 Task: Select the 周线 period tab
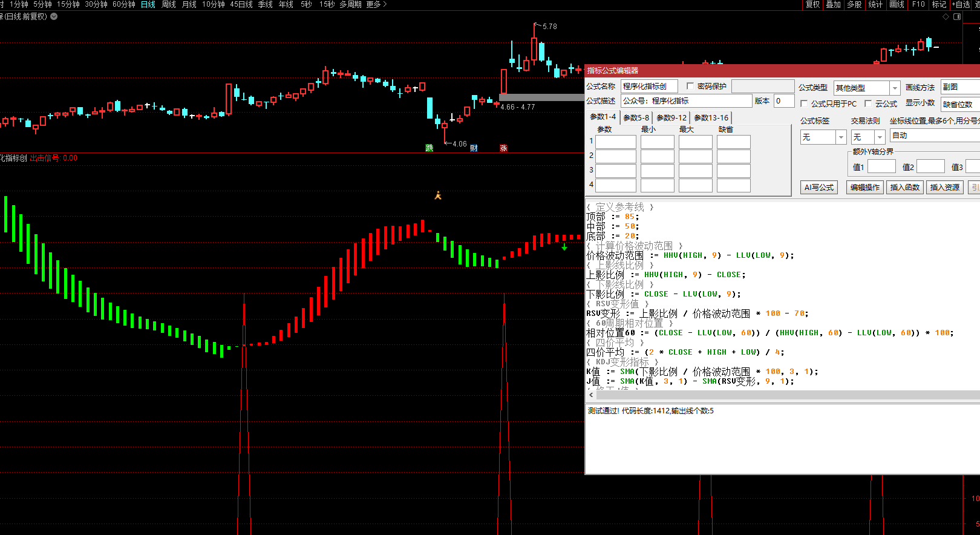[169, 4]
